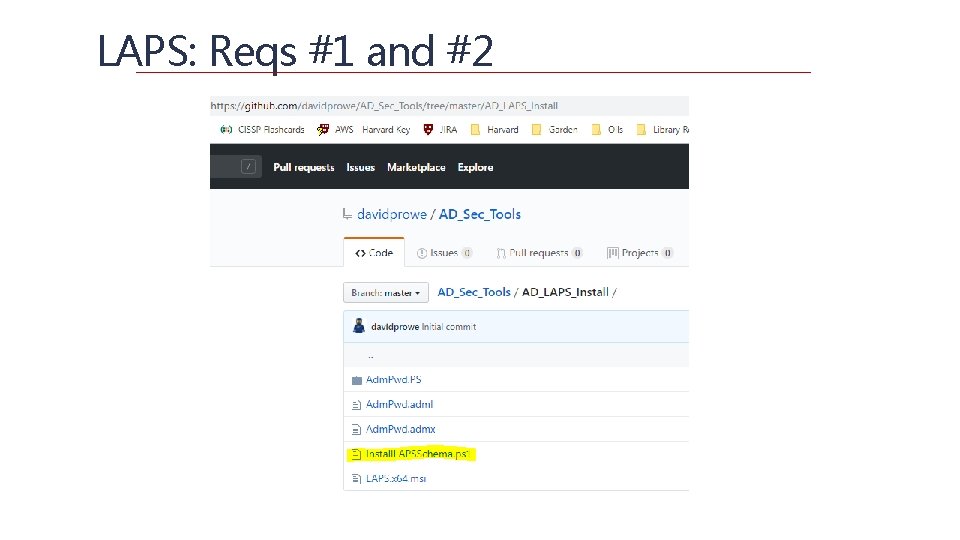Open davidprowe owner profile link

coord(392,214)
